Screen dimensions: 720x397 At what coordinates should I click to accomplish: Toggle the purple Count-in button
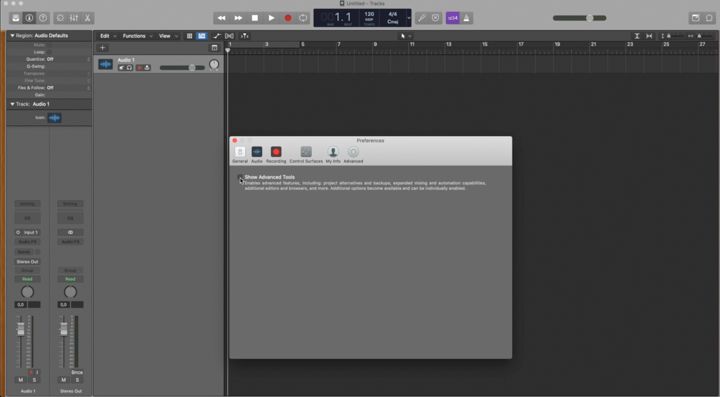click(x=453, y=18)
